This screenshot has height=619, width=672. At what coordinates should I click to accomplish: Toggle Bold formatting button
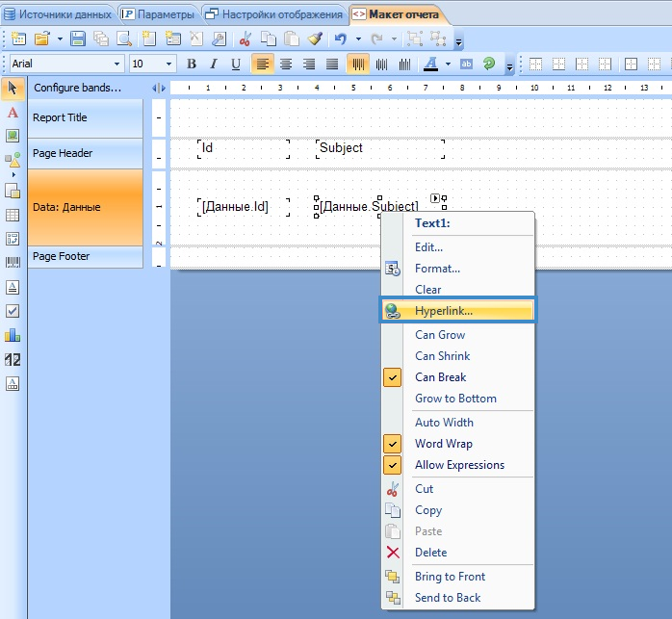[191, 64]
